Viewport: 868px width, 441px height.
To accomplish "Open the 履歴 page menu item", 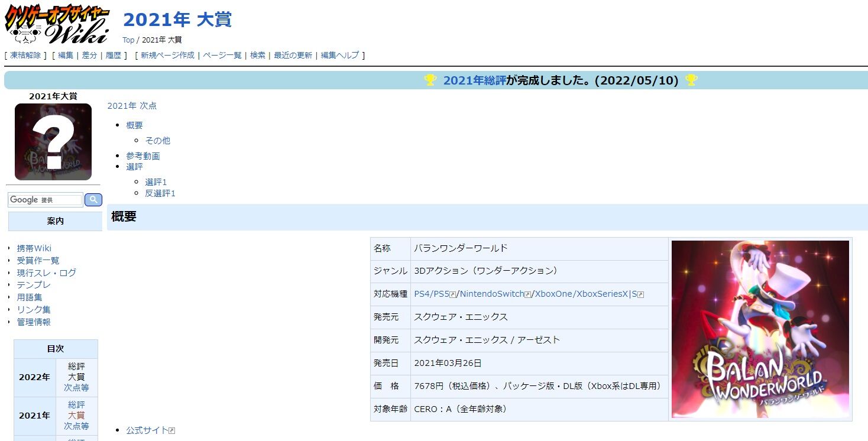I will click(113, 56).
